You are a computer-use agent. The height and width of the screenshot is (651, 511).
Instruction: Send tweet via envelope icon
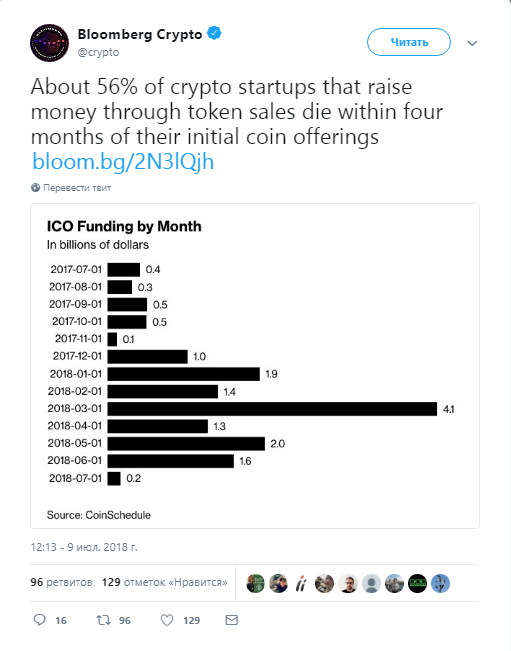click(232, 620)
